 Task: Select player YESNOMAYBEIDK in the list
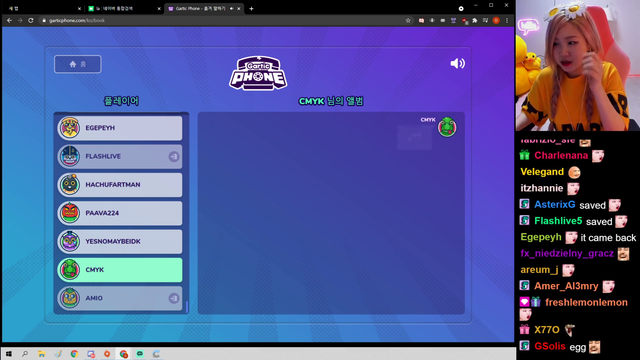[x=120, y=241]
